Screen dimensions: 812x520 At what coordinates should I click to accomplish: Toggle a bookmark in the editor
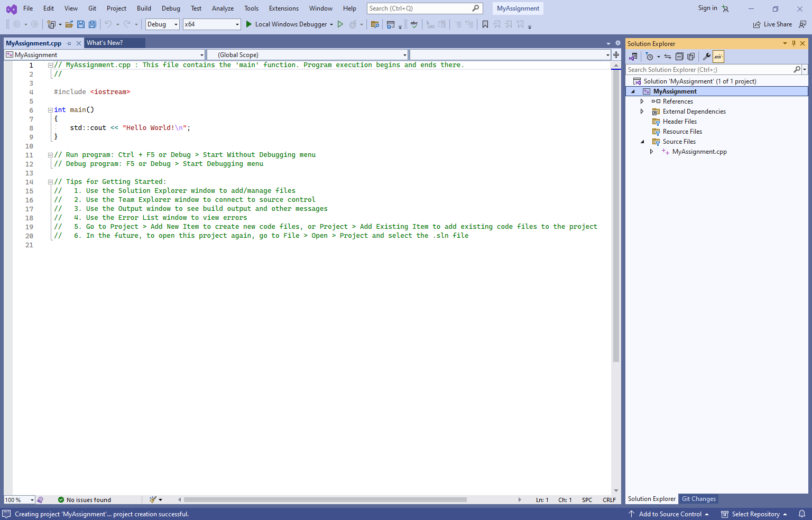pyautogui.click(x=485, y=24)
